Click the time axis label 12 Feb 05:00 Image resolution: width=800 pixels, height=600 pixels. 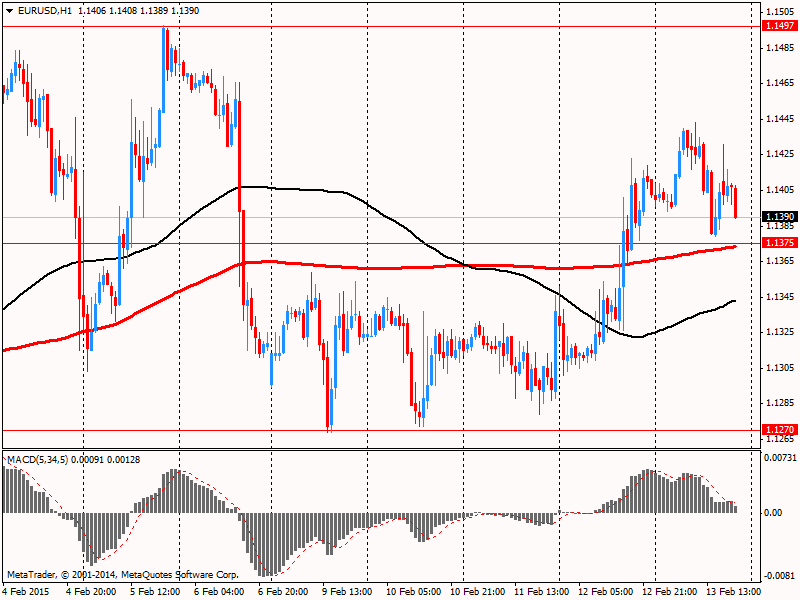tap(606, 591)
